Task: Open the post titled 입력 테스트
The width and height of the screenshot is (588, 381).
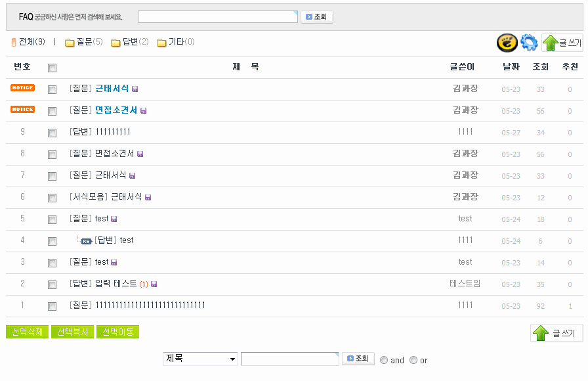Action: click(116, 284)
